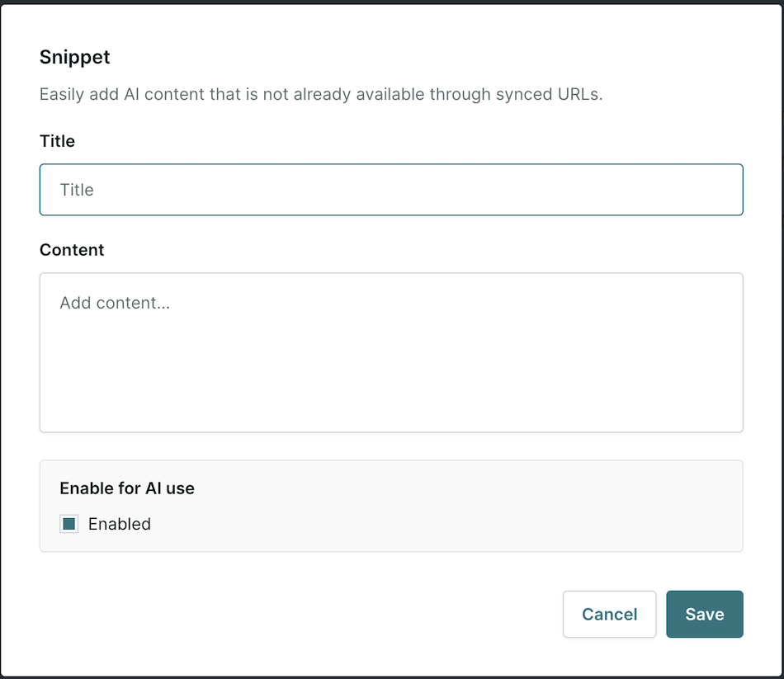Click the empty bottom of Content box
This screenshot has width=784, height=679.
tap(391, 400)
